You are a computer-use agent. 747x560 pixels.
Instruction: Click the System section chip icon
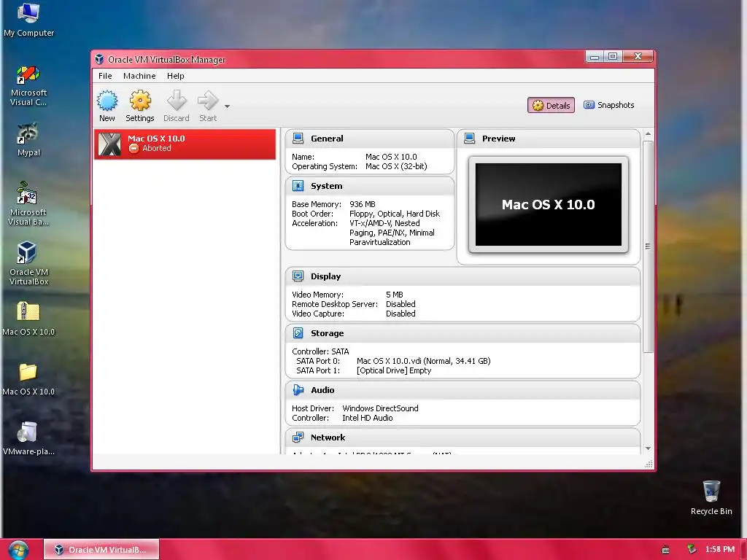click(x=298, y=186)
